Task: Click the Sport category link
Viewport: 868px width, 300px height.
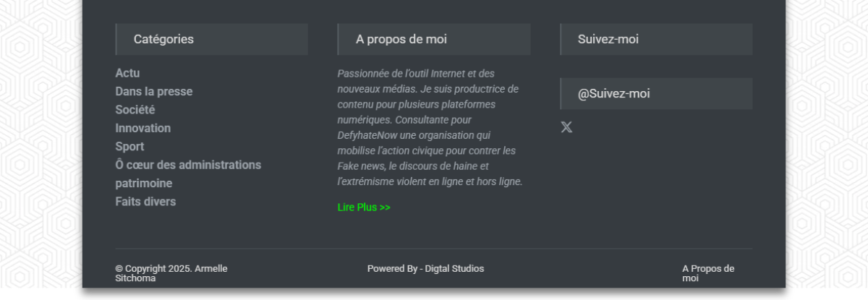Action: pyautogui.click(x=130, y=147)
